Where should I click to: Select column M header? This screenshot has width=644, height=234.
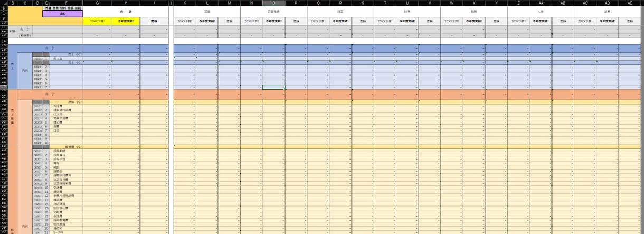(x=229, y=3)
